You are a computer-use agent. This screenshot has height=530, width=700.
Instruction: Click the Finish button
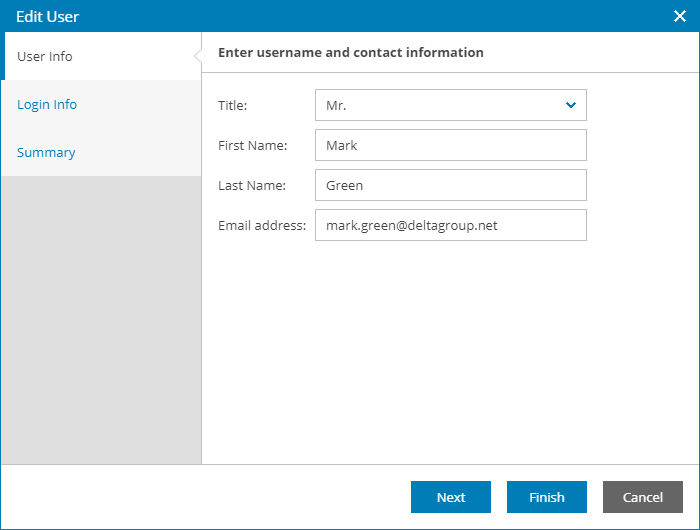tap(547, 497)
